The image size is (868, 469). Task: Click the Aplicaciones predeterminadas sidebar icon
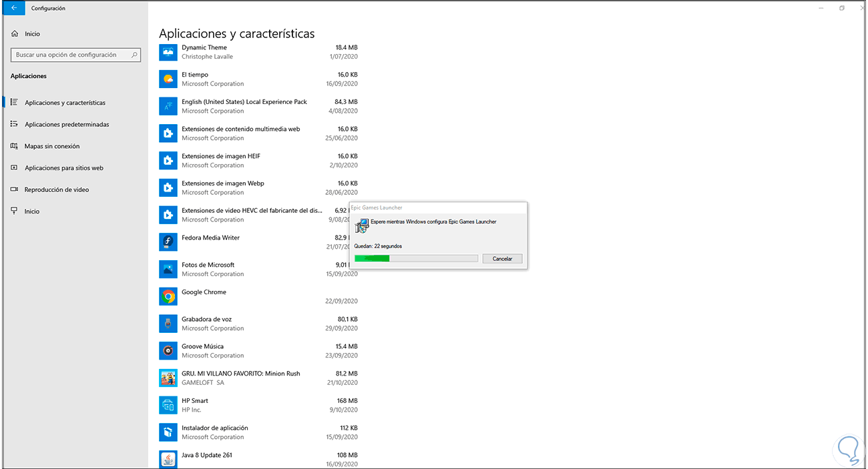coord(14,124)
